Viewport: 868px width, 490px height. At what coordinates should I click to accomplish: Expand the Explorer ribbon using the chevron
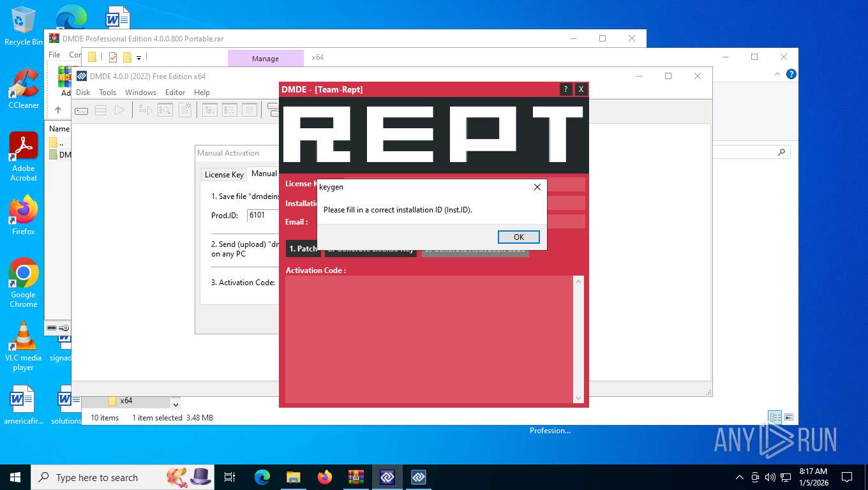(777, 74)
